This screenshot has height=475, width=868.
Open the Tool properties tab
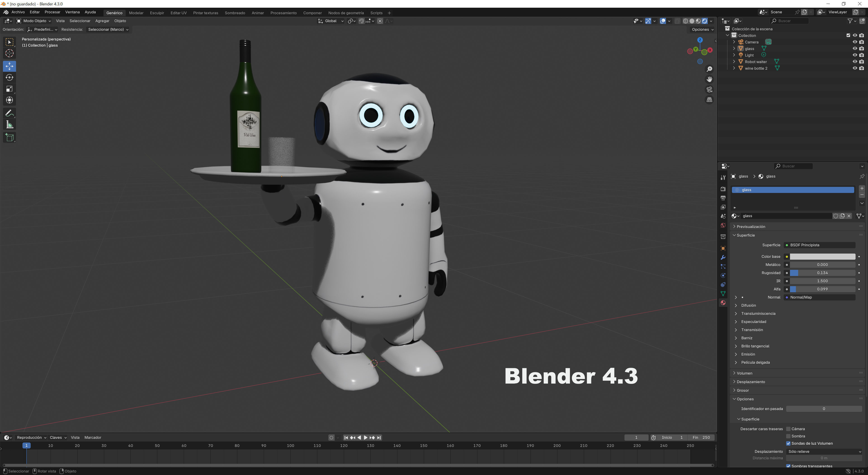coord(723,177)
